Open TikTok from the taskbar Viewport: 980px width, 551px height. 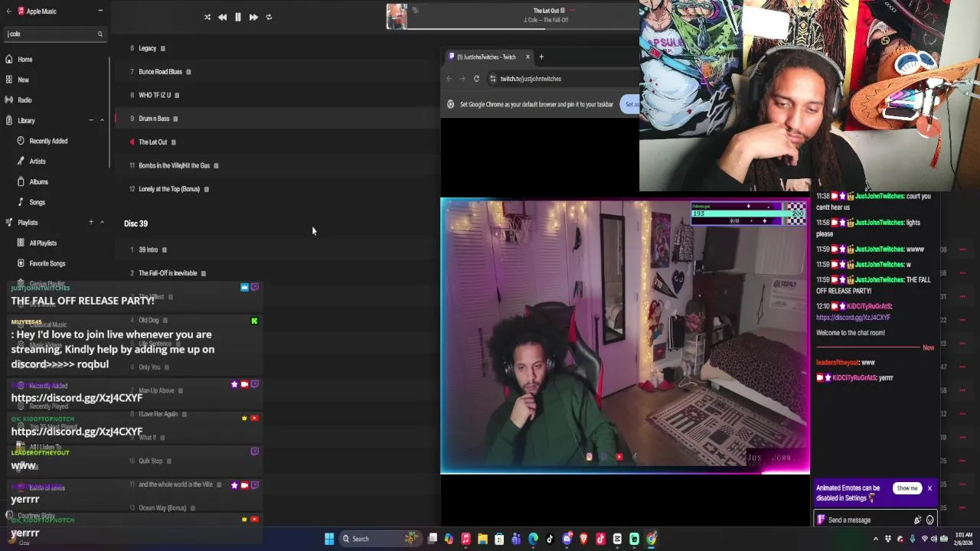pos(550,539)
